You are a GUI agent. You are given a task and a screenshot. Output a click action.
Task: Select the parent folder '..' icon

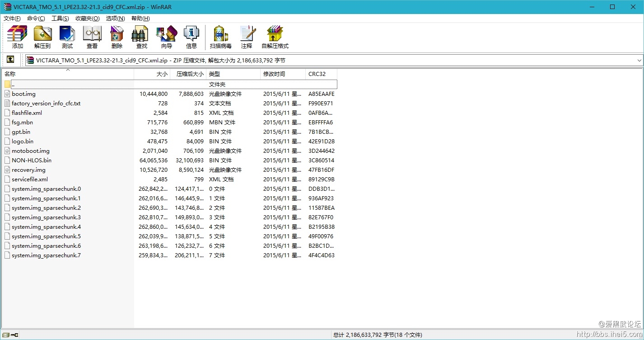(x=7, y=85)
